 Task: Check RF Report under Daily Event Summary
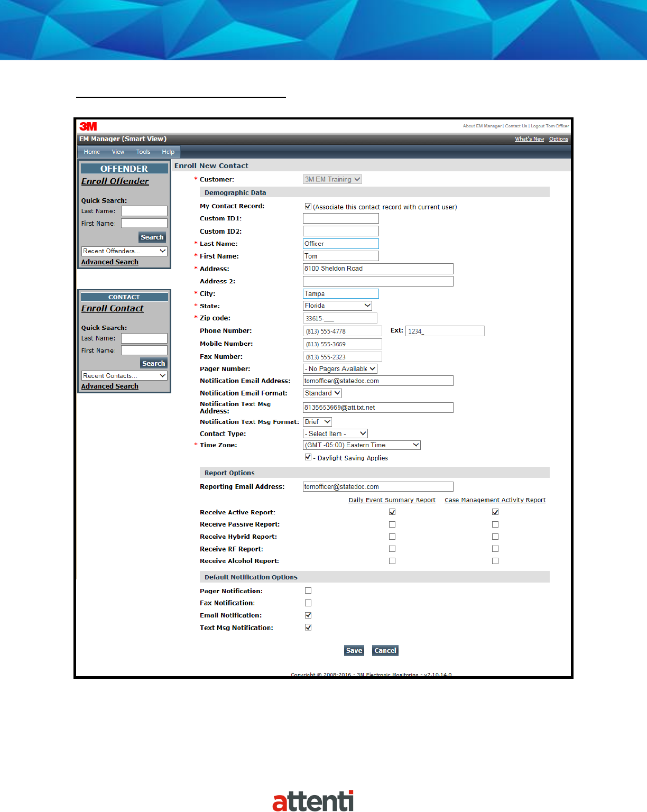(x=392, y=549)
